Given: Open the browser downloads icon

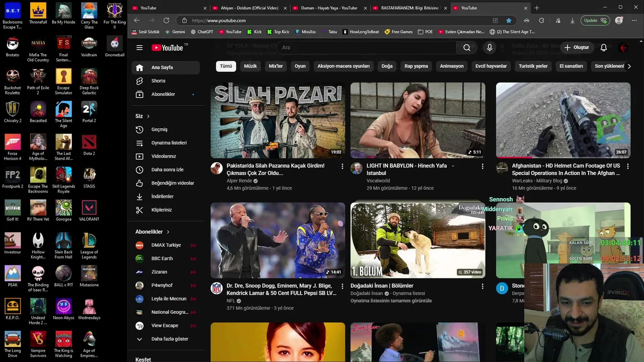Looking at the screenshot, I should tap(573, 21).
